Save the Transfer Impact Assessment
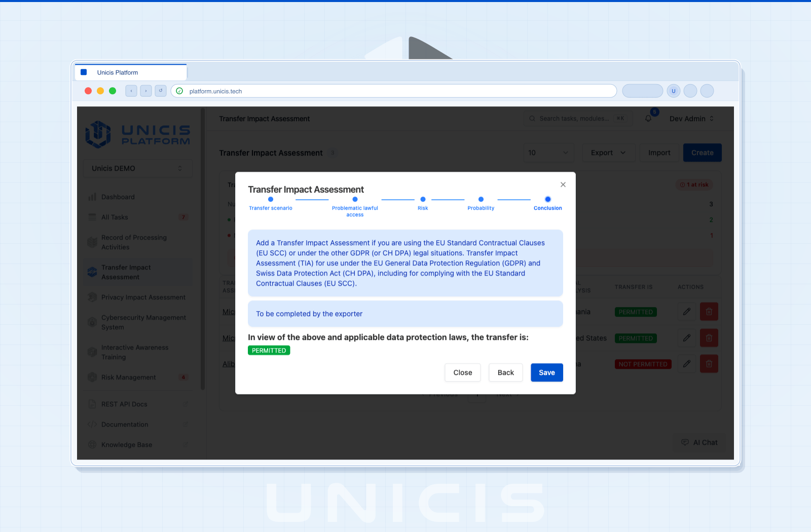This screenshot has width=811, height=532. pos(546,372)
